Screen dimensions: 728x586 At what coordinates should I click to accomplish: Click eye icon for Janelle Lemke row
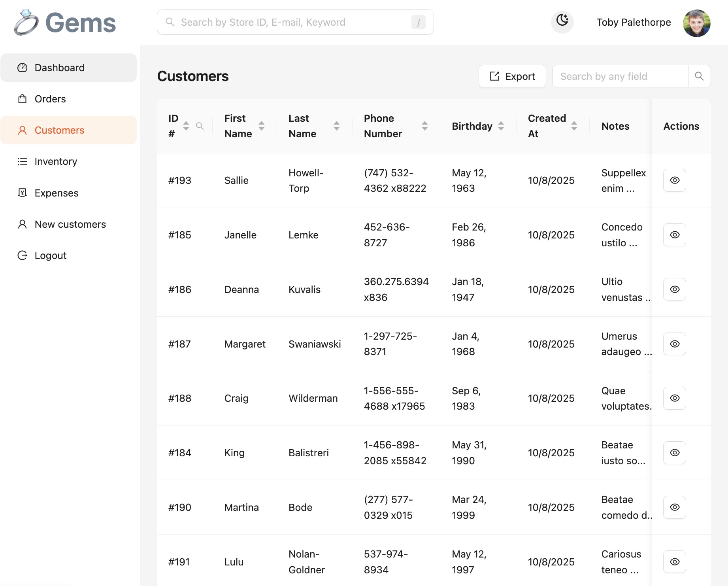[x=674, y=235]
